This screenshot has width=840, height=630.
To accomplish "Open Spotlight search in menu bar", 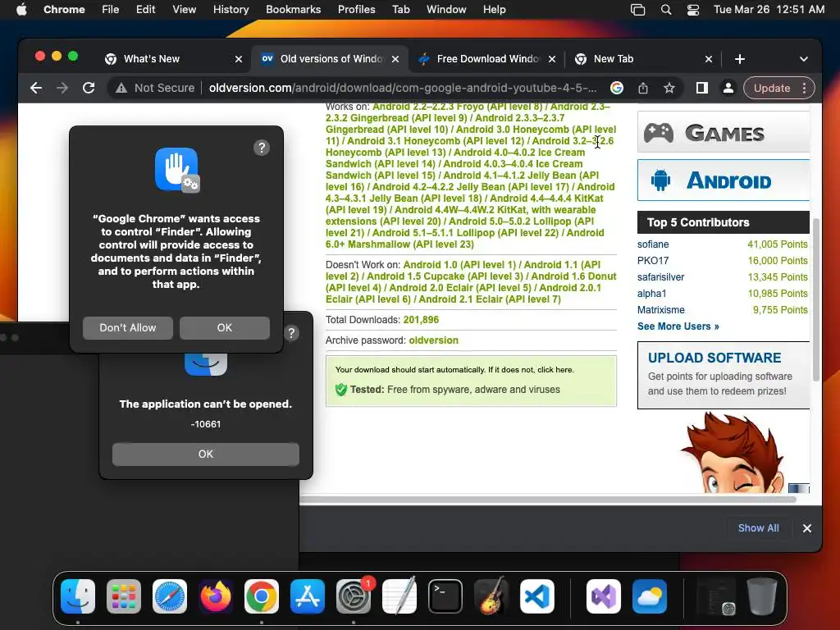I will point(666,10).
